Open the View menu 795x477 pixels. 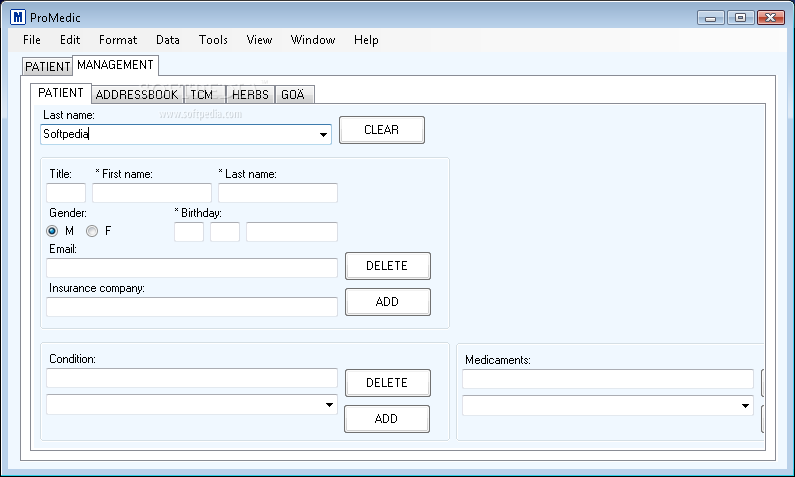coord(259,40)
